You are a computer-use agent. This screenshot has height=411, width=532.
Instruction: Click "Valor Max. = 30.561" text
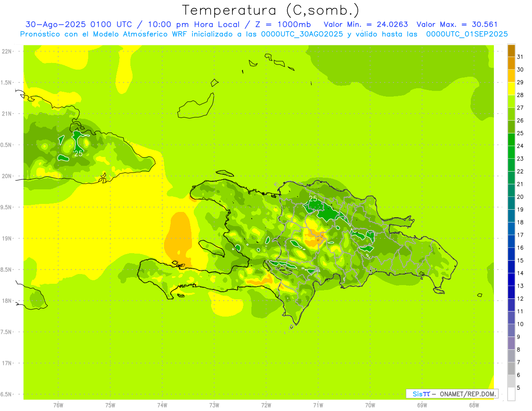pyautogui.click(x=457, y=24)
